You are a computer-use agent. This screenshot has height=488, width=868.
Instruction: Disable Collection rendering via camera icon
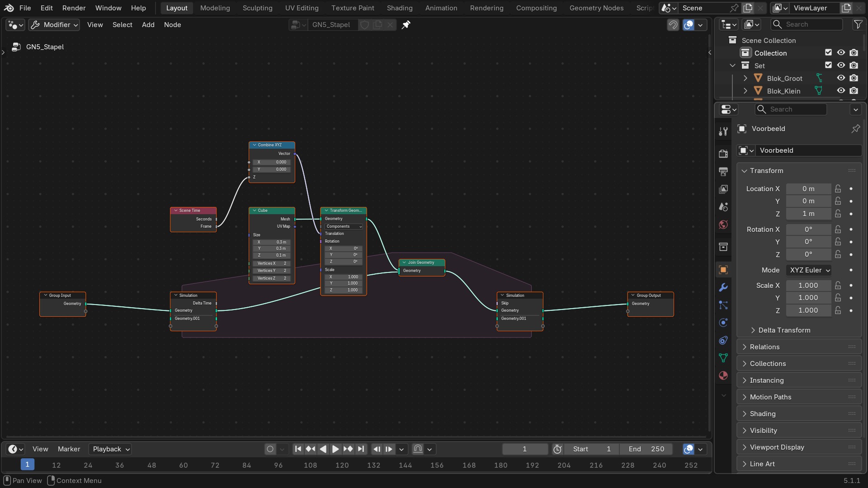(x=854, y=53)
